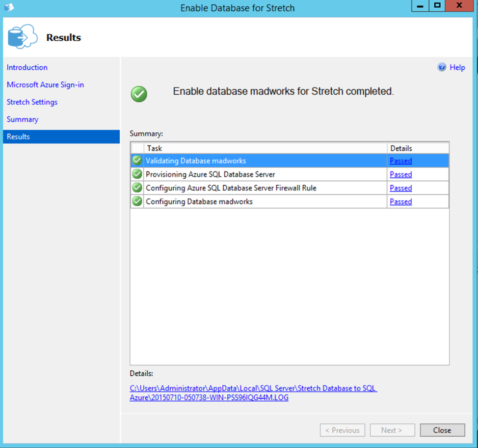Image resolution: width=478 pixels, height=448 pixels.
Task: Select the Results page in sidebar
Action: pos(61,137)
